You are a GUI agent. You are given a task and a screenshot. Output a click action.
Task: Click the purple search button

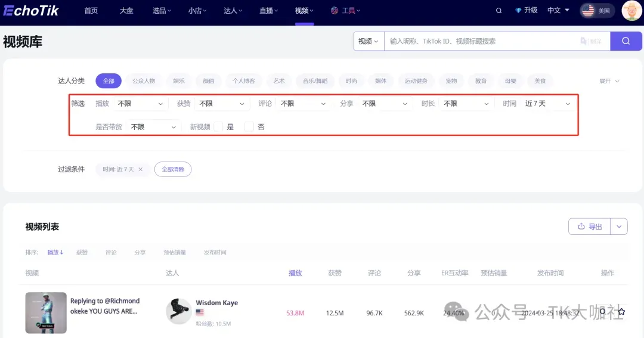626,41
